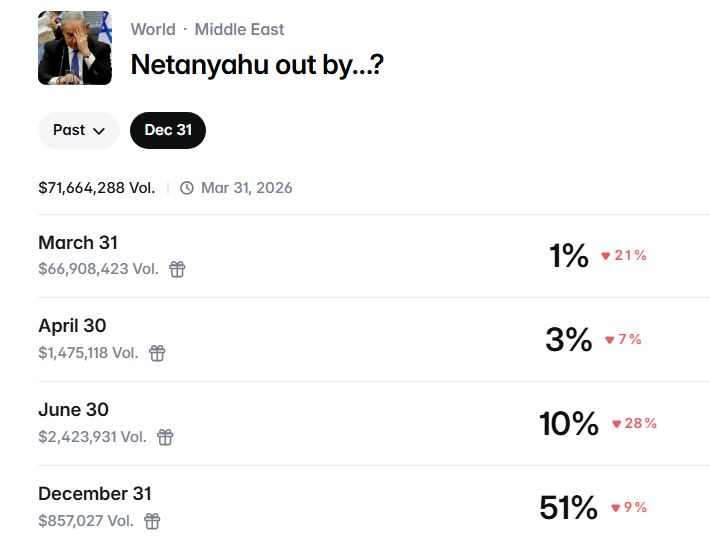The image size is (710, 544).
Task: Click the clock icon next to Mar 31, 2026
Action: (x=187, y=188)
